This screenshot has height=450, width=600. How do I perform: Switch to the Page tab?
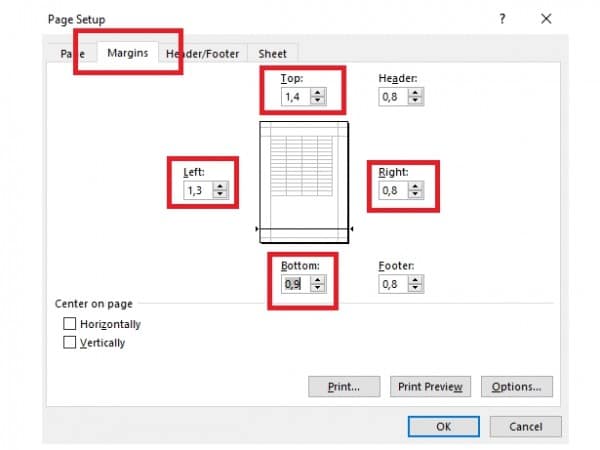click(73, 54)
